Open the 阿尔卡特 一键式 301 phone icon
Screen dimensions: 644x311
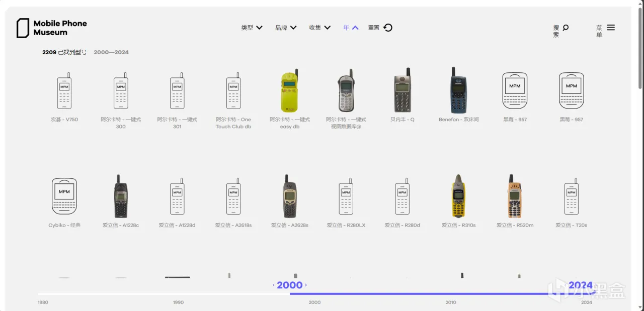(x=177, y=91)
